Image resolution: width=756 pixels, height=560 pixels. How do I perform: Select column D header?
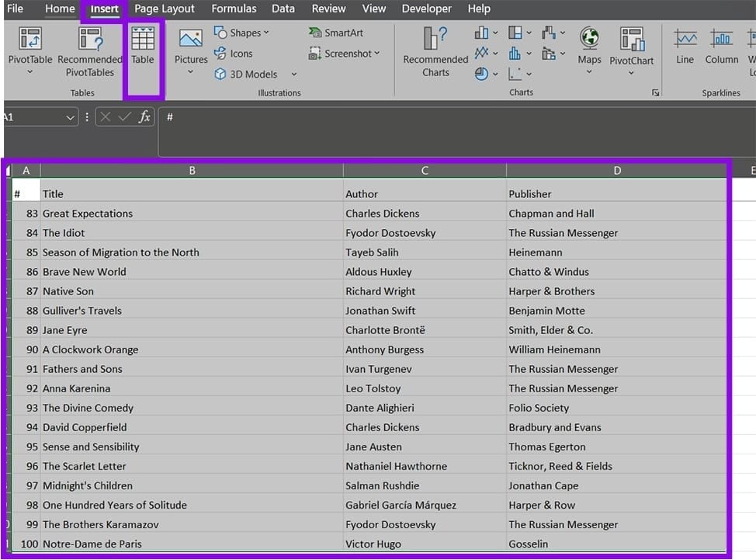pos(616,170)
